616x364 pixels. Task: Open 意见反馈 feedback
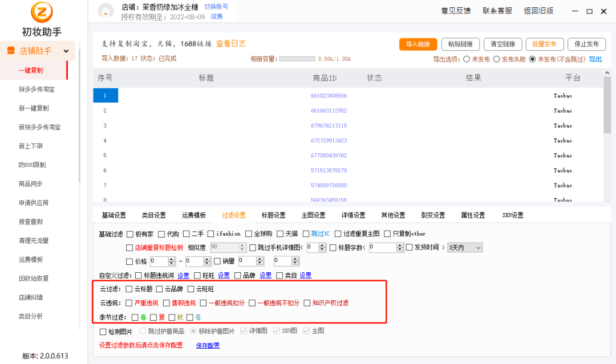tap(456, 11)
